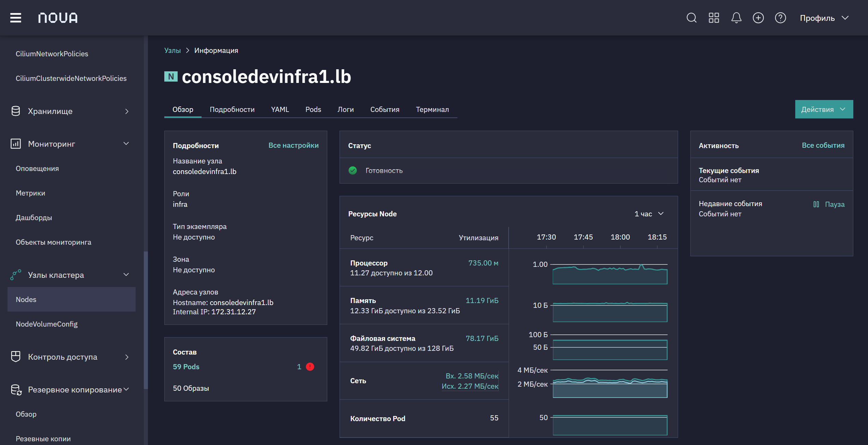Open outgoing network 2.27 МБ/сек value
Screen dimensions: 868x445
(x=470, y=386)
